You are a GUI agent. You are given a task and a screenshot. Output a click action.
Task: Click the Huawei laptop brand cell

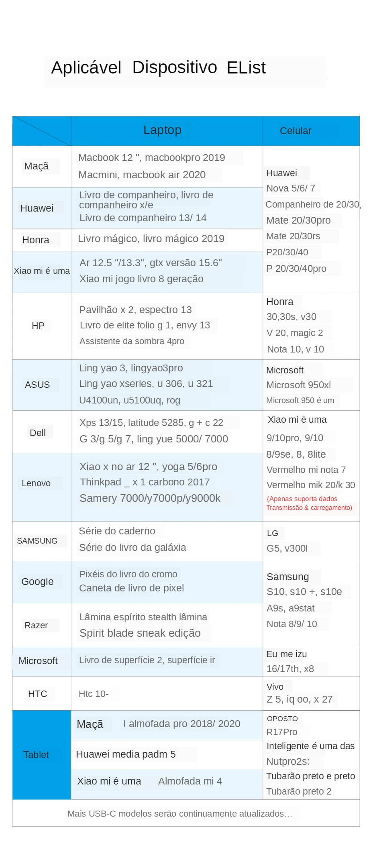point(42,208)
